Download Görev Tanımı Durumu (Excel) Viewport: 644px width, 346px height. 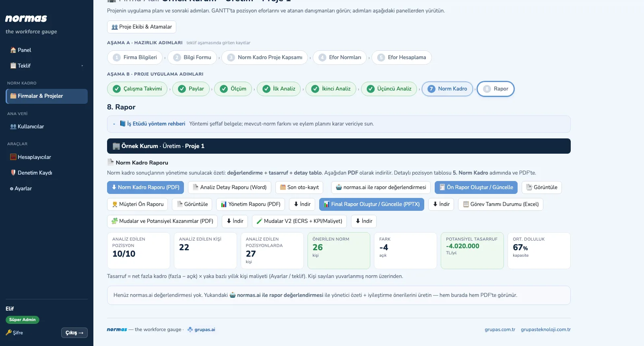501,204
